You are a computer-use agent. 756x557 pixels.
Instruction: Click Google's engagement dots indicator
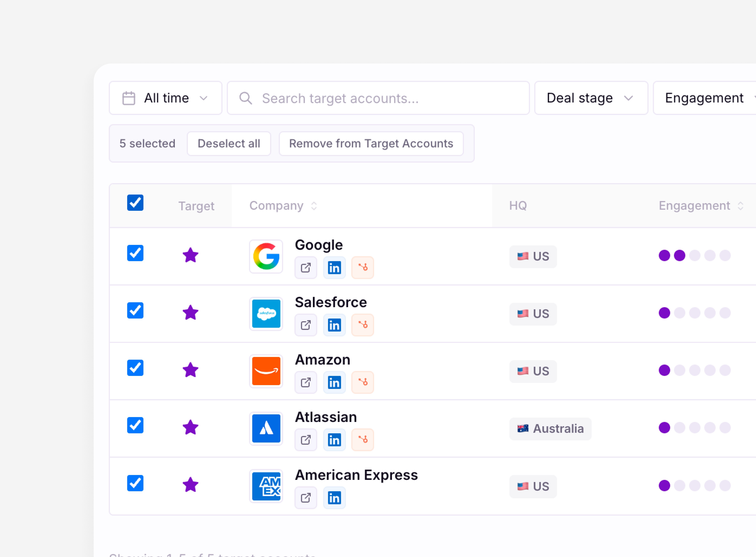[x=695, y=256]
